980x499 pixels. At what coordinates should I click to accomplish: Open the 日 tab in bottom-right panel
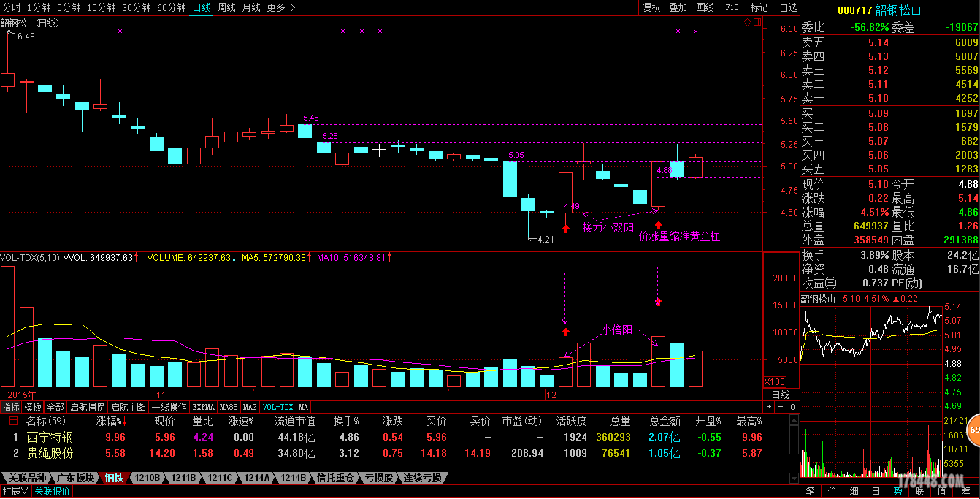(876, 491)
